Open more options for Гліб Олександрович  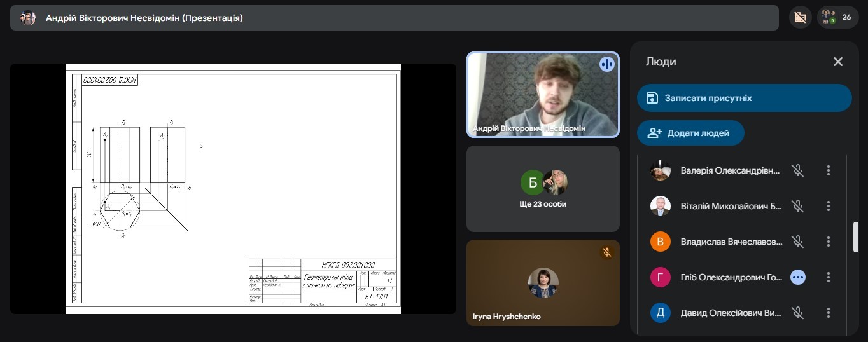pos(829,277)
